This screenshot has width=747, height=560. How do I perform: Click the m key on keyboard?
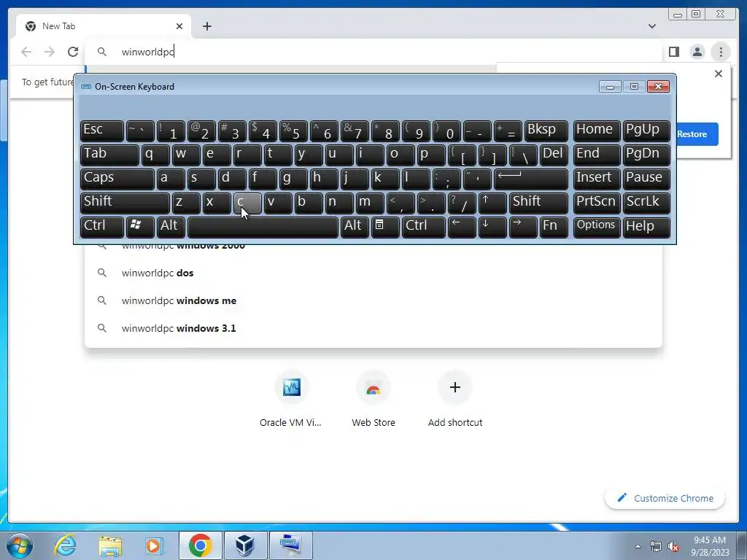tap(370, 203)
